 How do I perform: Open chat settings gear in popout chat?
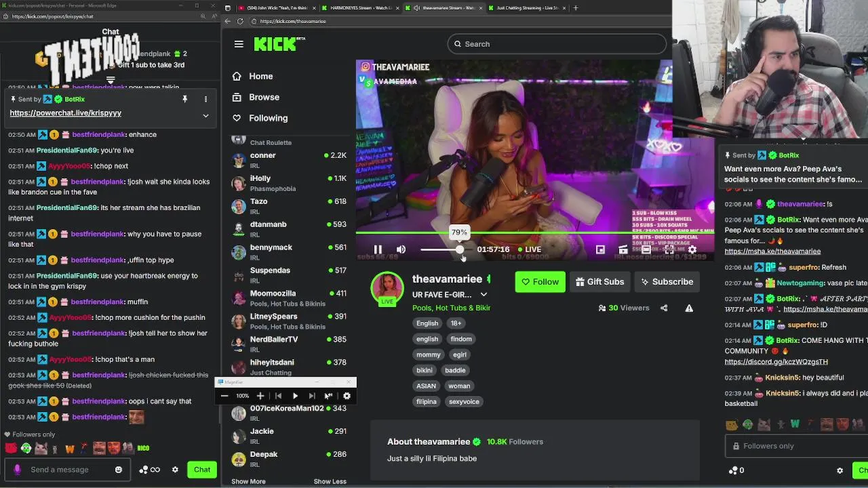coord(175,470)
